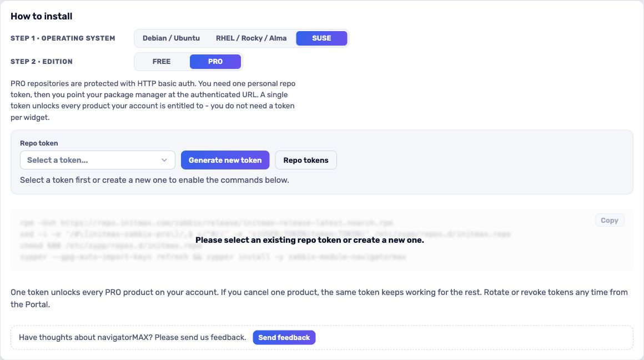Click the Generate new token button
Screen dimensions: 644x360
[x=225, y=160]
